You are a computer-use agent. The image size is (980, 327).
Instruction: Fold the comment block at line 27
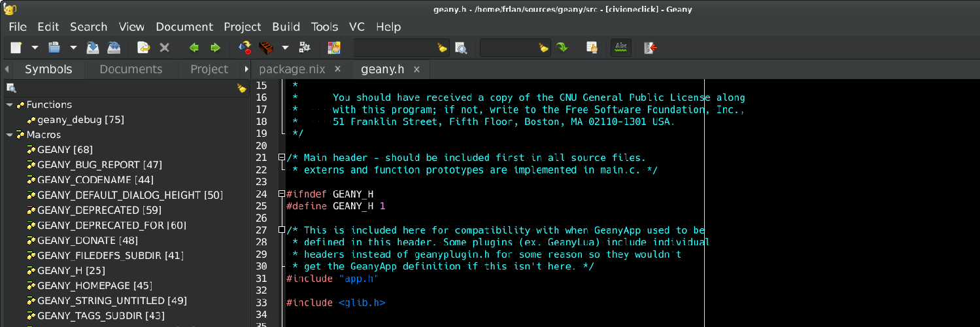tap(282, 230)
